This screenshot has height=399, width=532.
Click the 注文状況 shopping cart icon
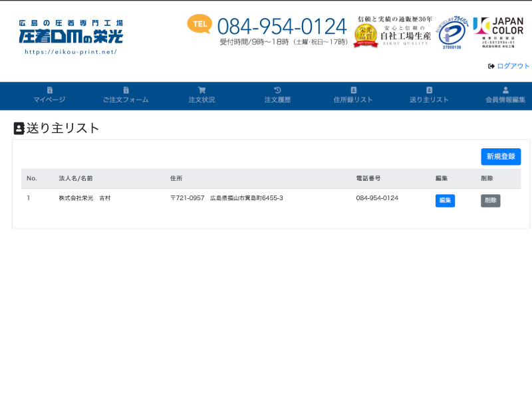pos(201,90)
